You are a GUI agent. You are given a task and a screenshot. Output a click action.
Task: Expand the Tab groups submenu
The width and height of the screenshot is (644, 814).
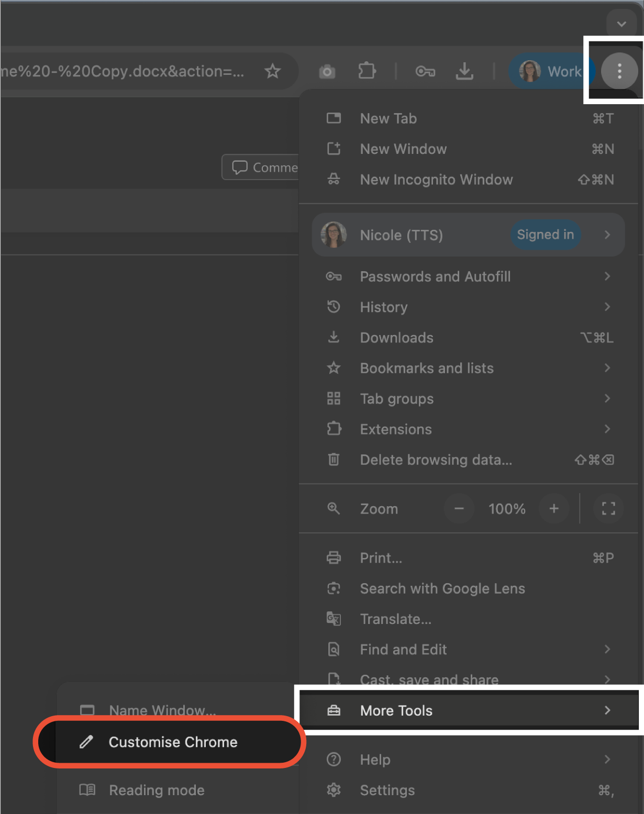click(468, 398)
